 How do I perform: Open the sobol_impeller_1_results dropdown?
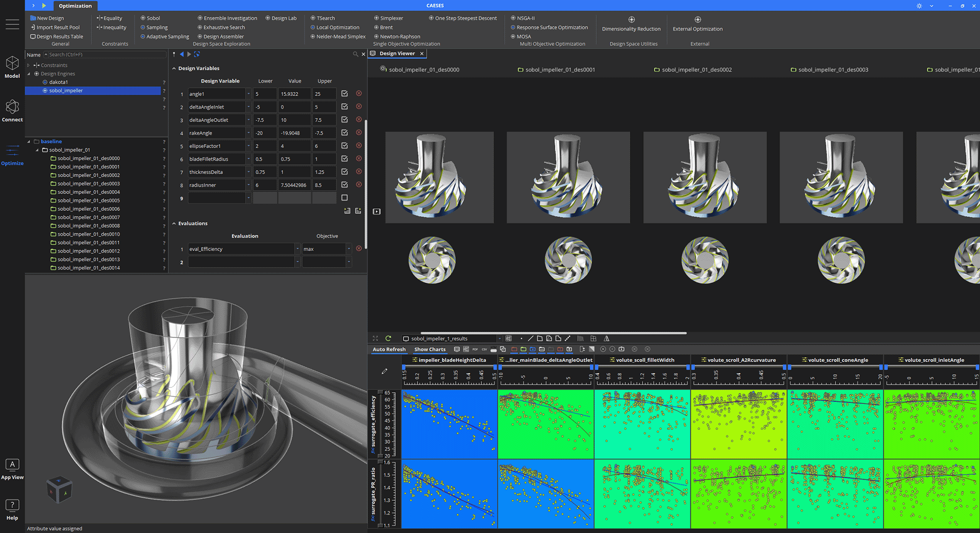point(499,338)
